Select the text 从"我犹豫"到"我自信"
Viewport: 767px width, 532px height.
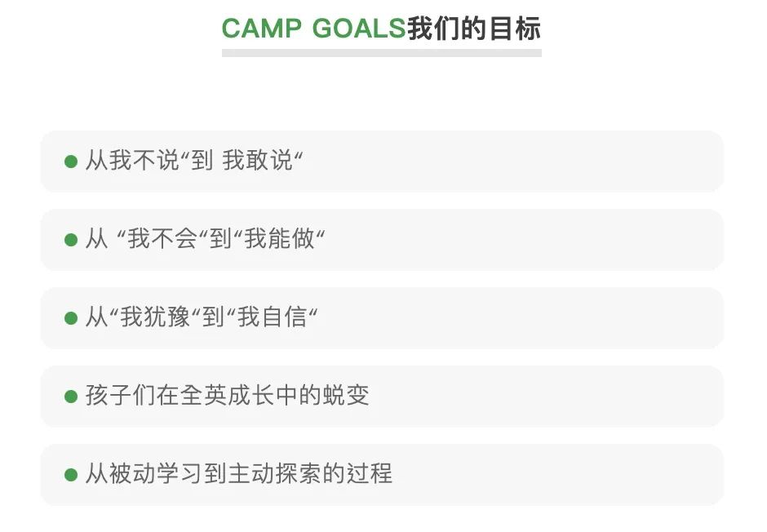pos(202,317)
